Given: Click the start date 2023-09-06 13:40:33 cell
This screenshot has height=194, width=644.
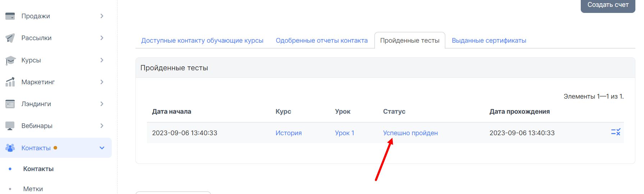Looking at the screenshot, I should (x=185, y=133).
